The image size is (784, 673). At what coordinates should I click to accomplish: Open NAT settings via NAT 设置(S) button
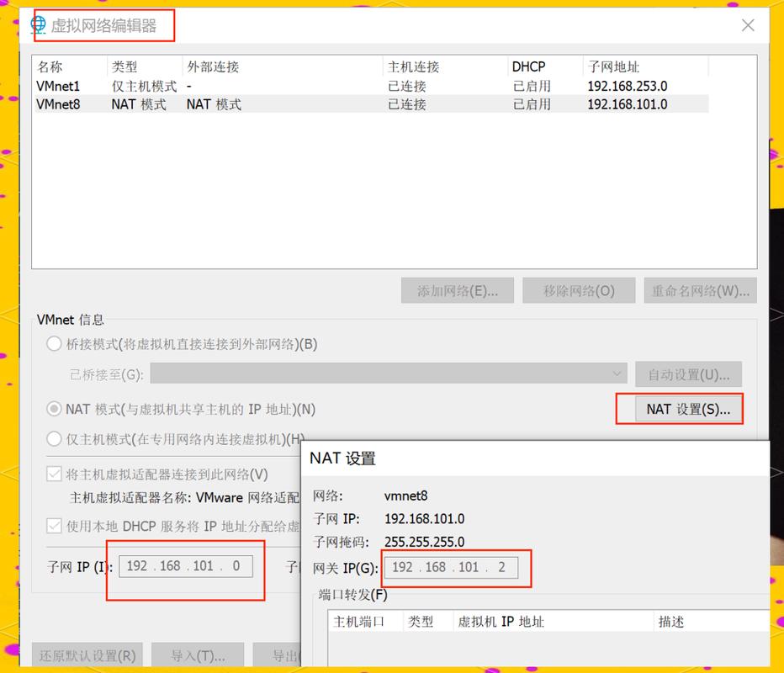coord(681,408)
